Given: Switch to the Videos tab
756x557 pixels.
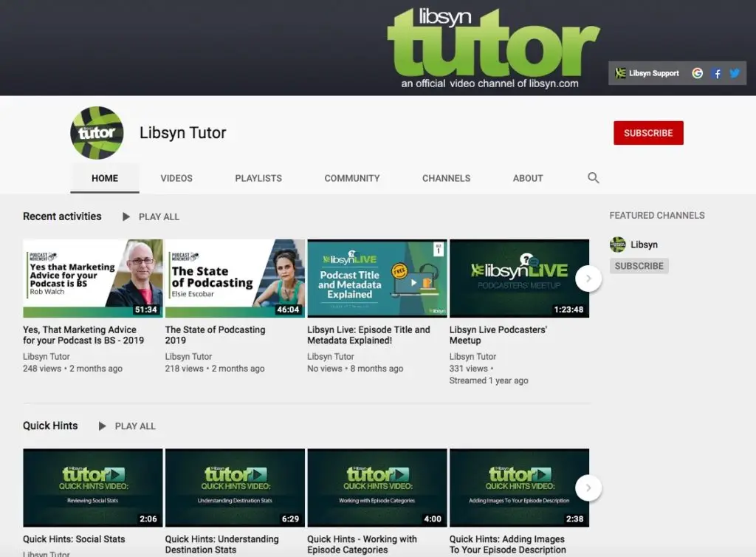Looking at the screenshot, I should 176,178.
